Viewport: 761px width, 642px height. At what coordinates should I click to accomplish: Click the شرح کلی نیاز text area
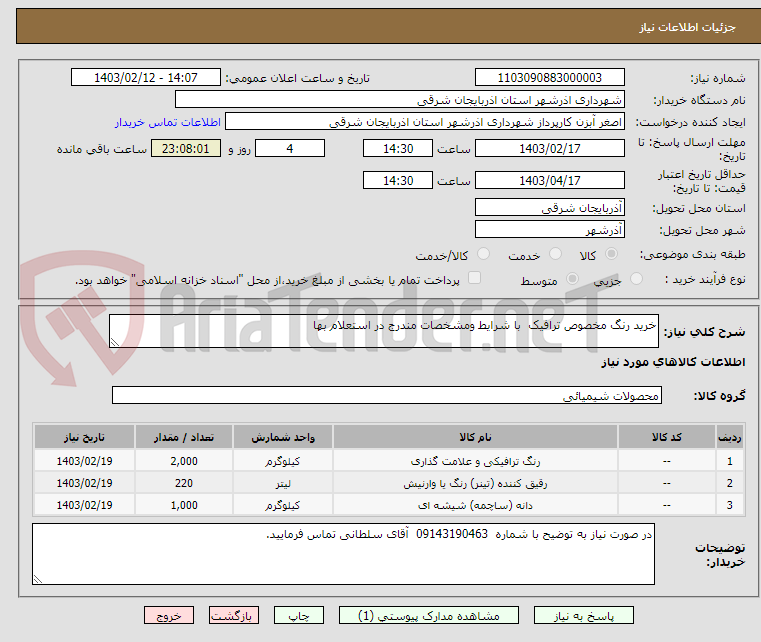[x=384, y=331]
